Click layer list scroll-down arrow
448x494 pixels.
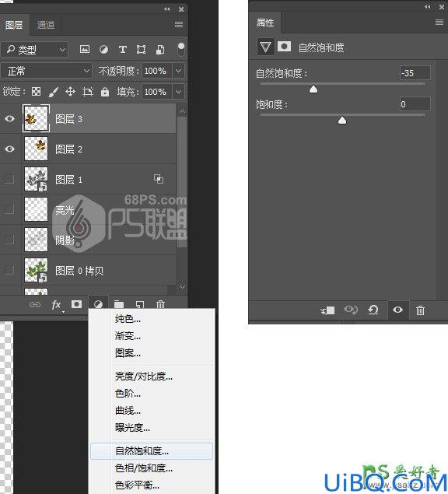click(x=182, y=287)
